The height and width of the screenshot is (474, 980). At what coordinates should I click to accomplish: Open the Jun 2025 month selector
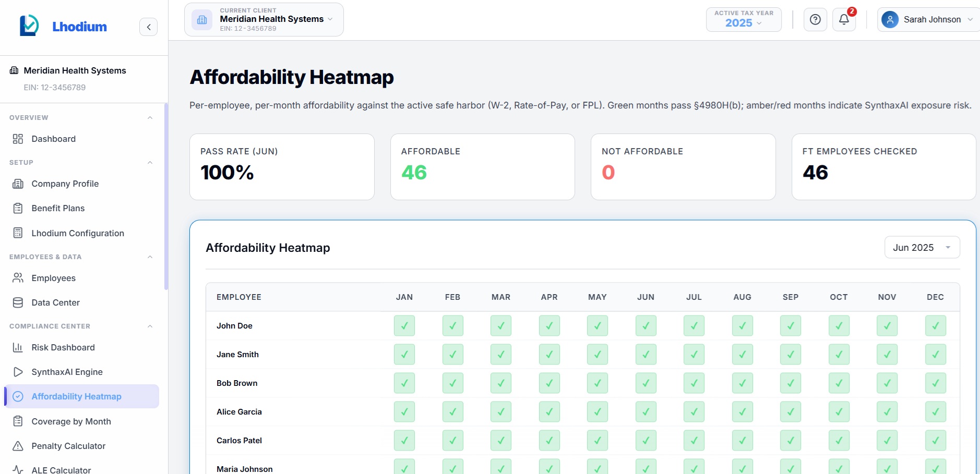pyautogui.click(x=922, y=248)
